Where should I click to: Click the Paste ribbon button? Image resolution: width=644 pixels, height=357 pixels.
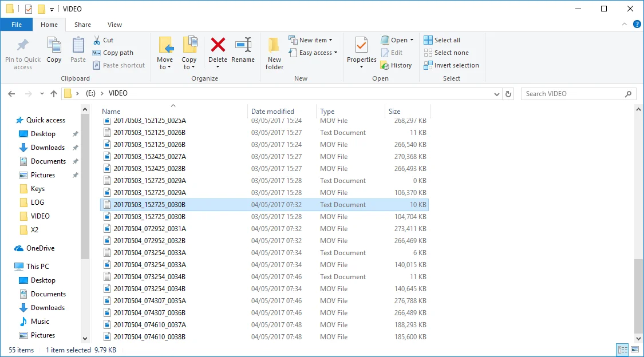point(78,50)
